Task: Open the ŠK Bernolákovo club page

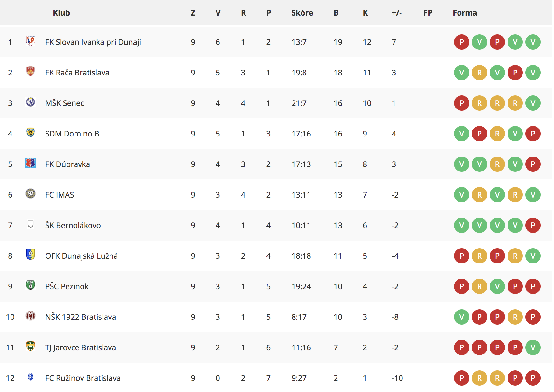Action: pyautogui.click(x=73, y=225)
